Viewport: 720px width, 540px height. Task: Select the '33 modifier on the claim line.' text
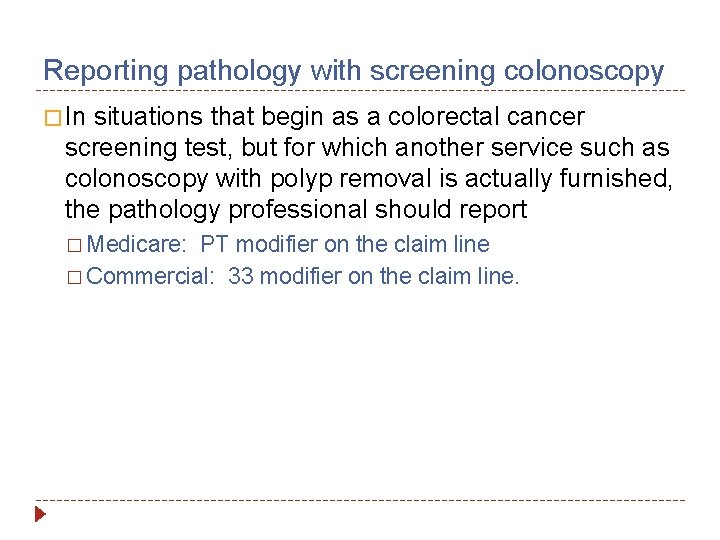[x=374, y=277]
